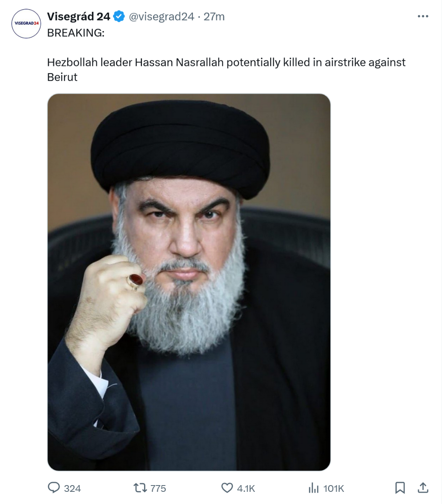
Task: Click the tweet text about the Beirut airstrike
Action: click(226, 70)
